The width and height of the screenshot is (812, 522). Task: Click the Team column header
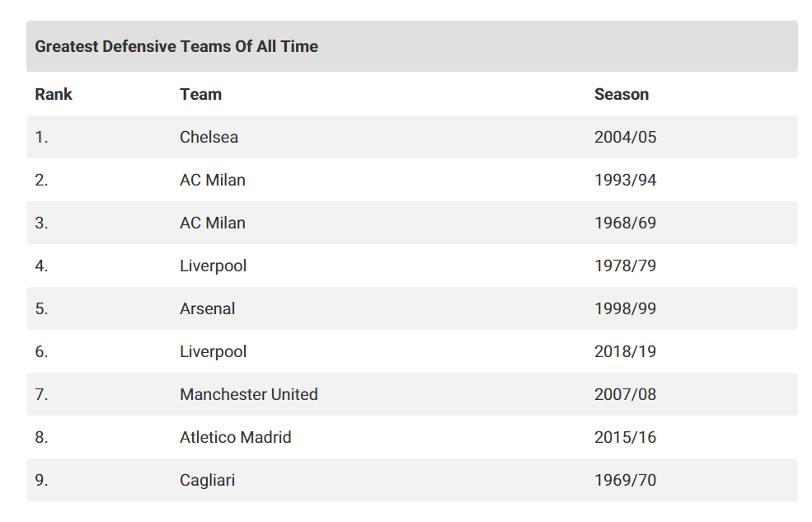click(200, 94)
